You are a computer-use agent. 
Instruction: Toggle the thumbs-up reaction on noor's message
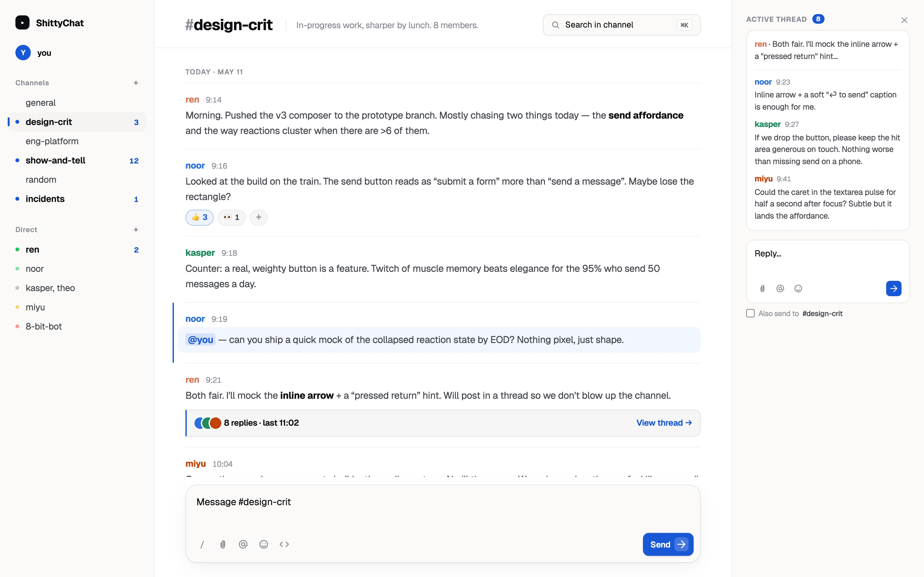click(199, 218)
